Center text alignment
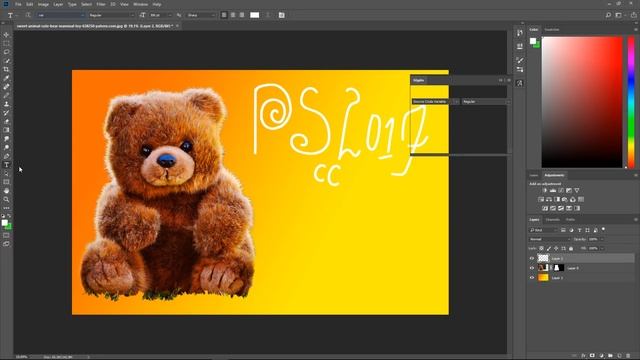Viewport: 640px width, 360px height. coord(233,15)
